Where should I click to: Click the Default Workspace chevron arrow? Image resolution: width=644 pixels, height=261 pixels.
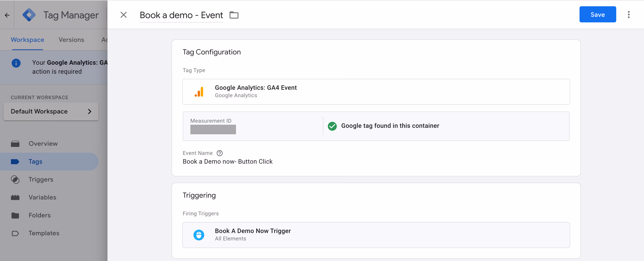tap(90, 111)
